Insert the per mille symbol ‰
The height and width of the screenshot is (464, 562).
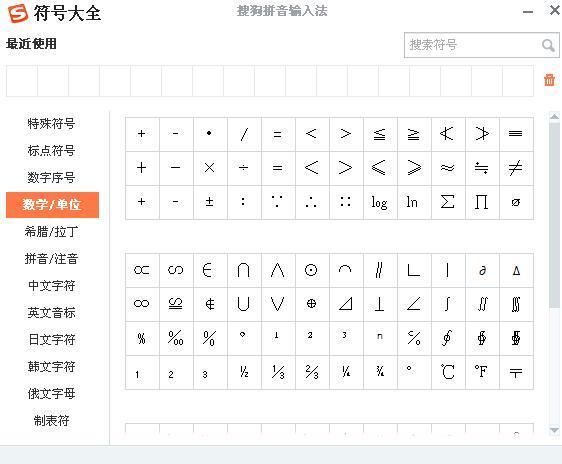coord(176,338)
